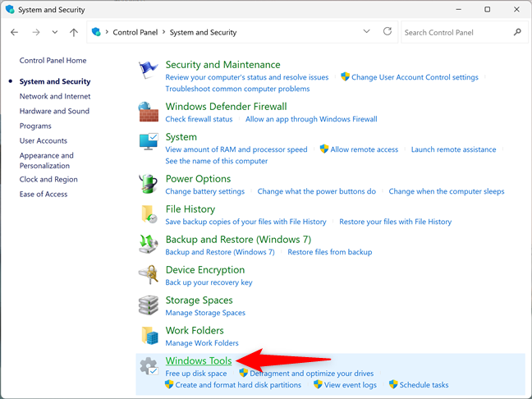Click Change battery settings
The image size is (532, 399).
point(204,191)
